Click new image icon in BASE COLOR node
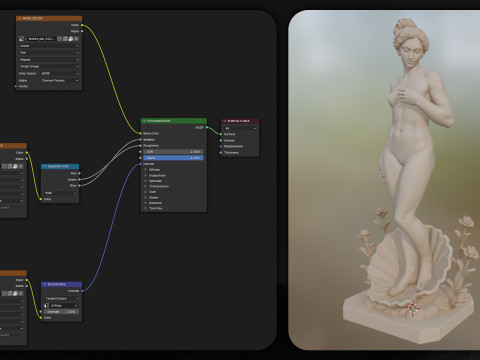 [65, 39]
